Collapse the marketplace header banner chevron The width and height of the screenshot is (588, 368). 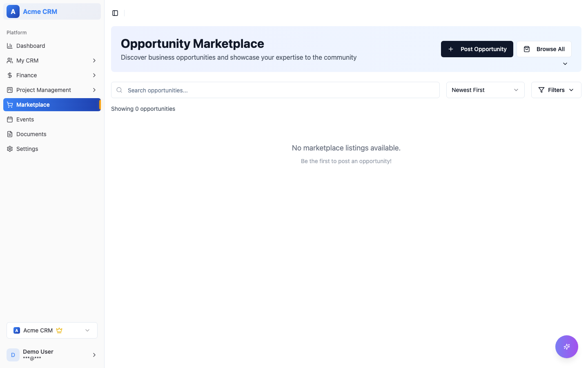[x=565, y=64]
